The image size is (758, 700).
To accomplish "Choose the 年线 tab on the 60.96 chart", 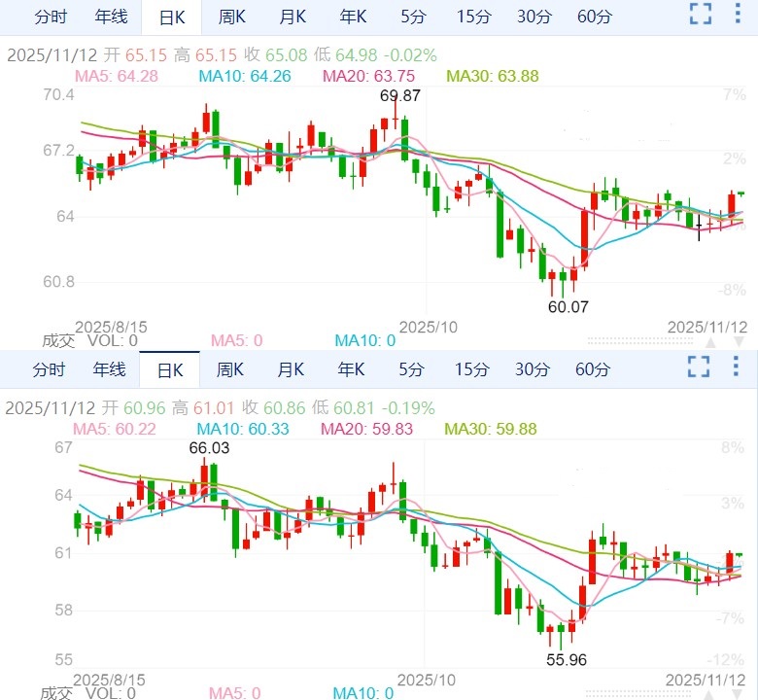I will coord(110,370).
